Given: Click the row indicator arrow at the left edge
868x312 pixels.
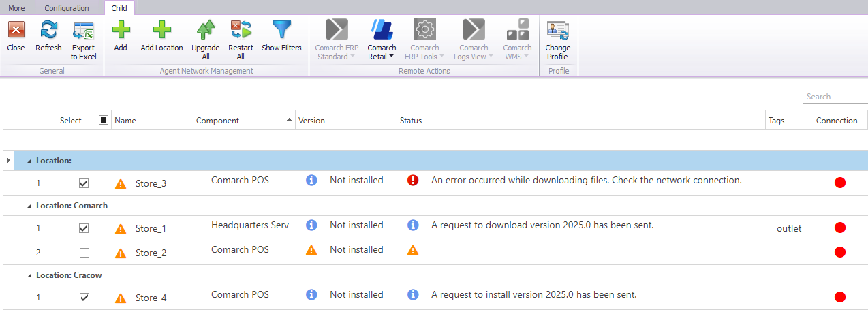Looking at the screenshot, I should 8,161.
